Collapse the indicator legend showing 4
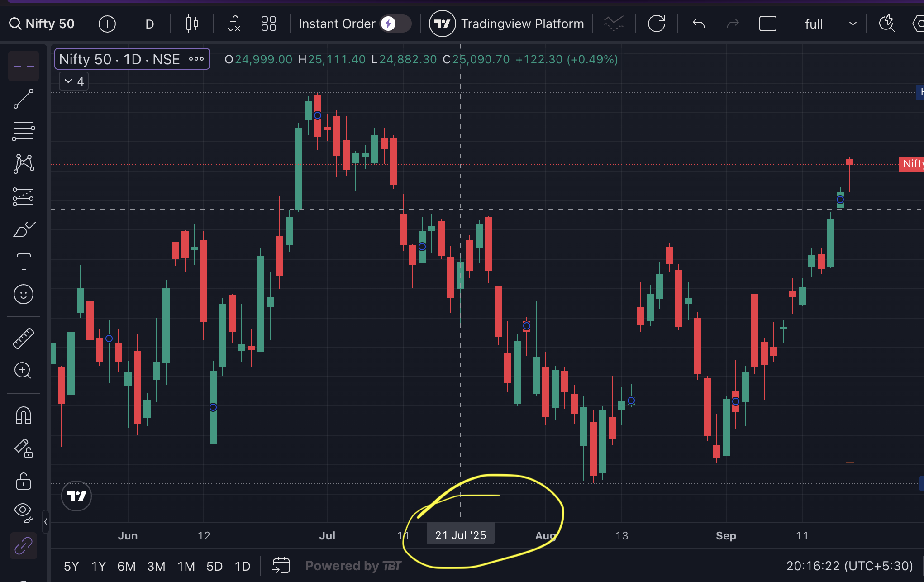This screenshot has width=924, height=582. click(74, 81)
